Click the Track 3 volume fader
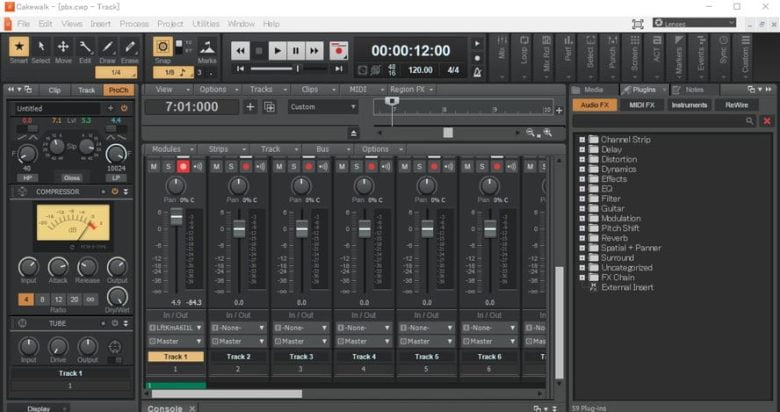 (x=301, y=229)
